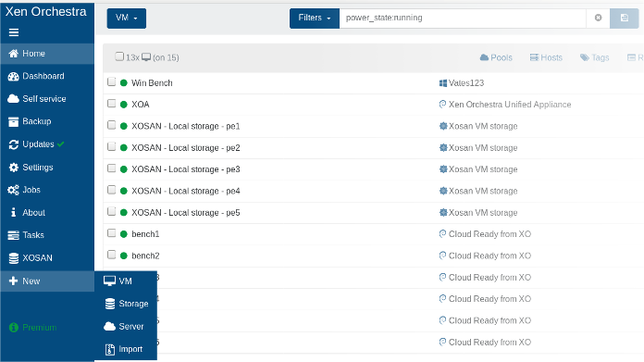644x362 pixels.
Task: Click Debian icon on bench2 row
Action: tap(442, 256)
